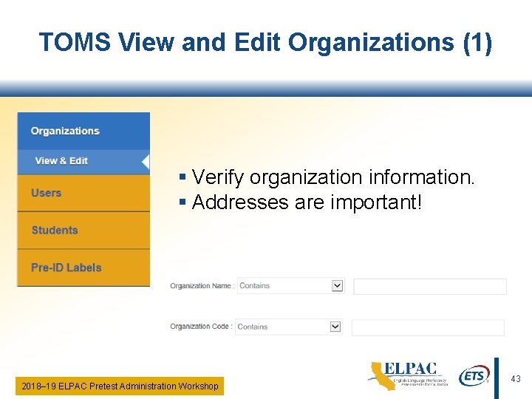Click the 'Organization Code :' label

pos(201,327)
